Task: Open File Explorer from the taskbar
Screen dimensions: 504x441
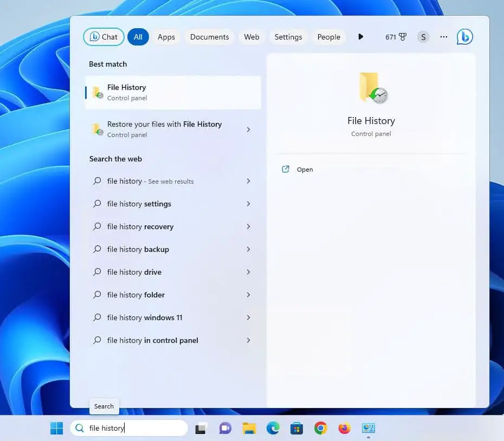Action: 249,429
